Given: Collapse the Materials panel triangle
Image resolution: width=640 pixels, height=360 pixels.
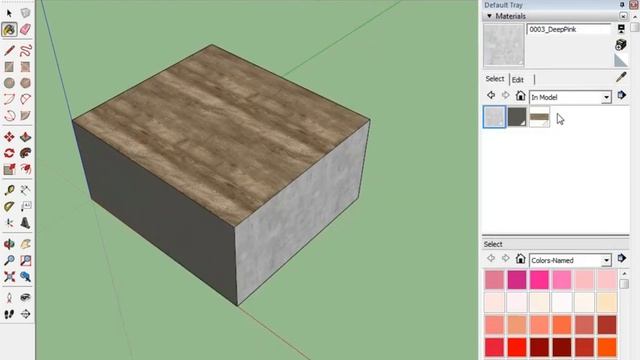Looking at the screenshot, I should point(489,16).
